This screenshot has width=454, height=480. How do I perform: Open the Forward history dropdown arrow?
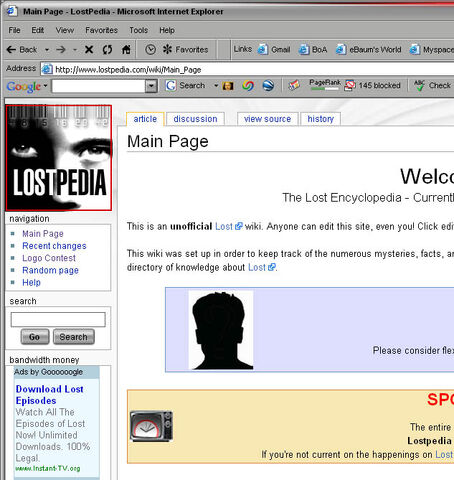point(75,50)
